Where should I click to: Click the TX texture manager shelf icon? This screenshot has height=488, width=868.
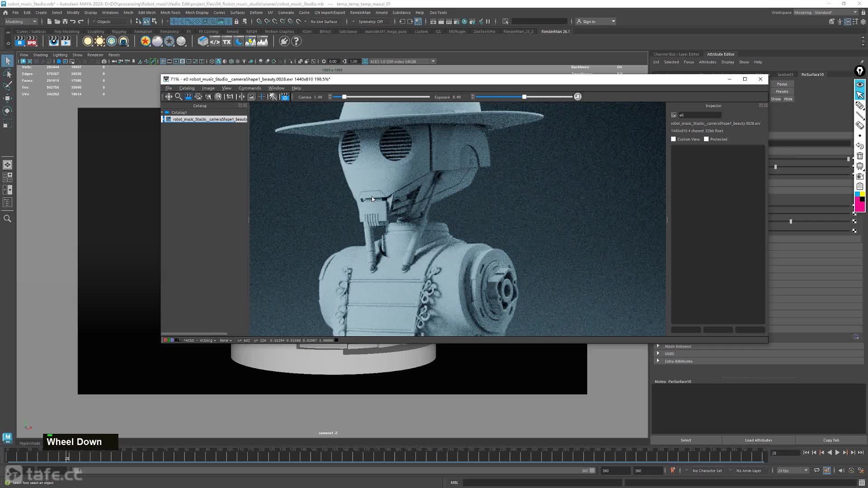point(226,42)
